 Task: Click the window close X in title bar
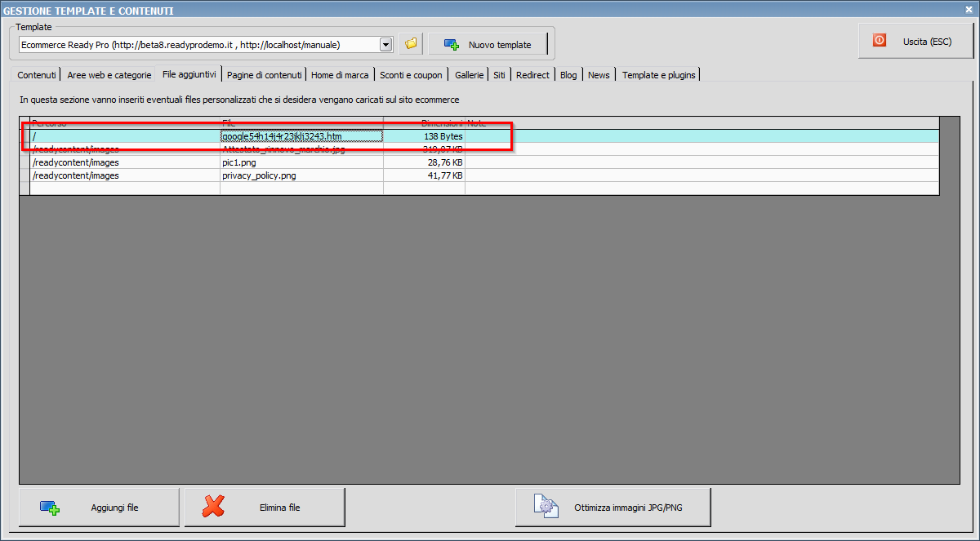[969, 9]
